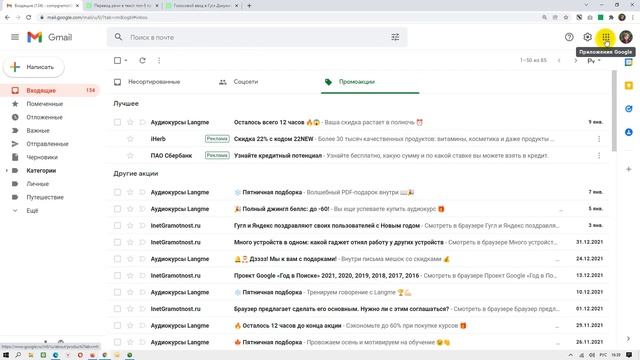Click the Gmail logo
640x360 pixels.
point(49,37)
